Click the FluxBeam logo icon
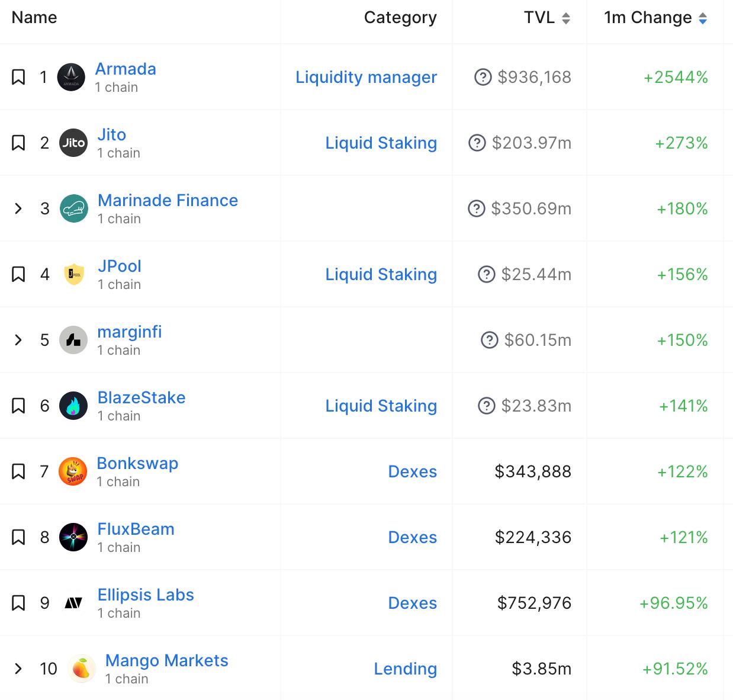 [x=73, y=538]
